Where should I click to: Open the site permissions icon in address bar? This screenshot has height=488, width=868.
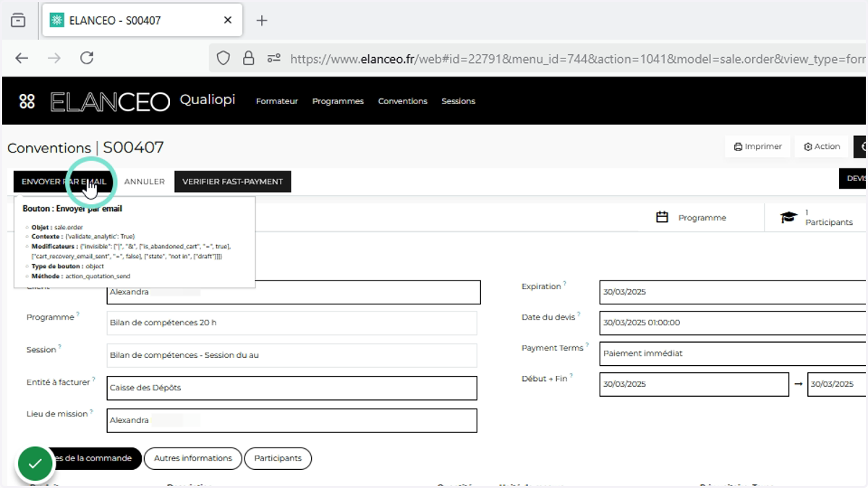coord(273,59)
